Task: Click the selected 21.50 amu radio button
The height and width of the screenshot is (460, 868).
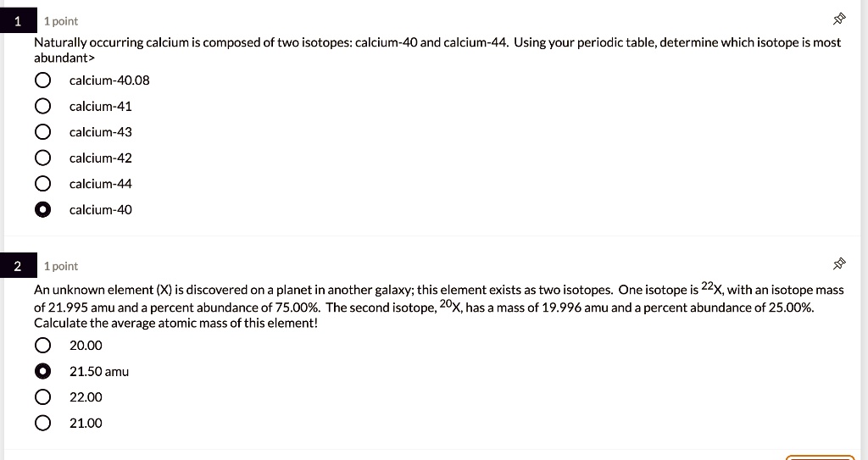Action: (42, 371)
